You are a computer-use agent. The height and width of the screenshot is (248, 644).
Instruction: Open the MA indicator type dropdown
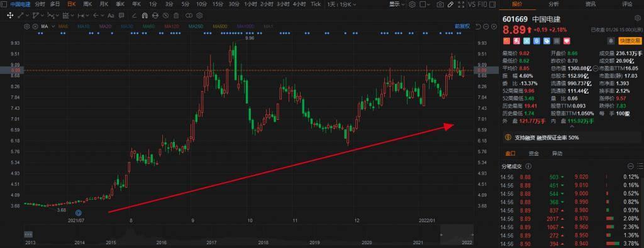point(47,26)
